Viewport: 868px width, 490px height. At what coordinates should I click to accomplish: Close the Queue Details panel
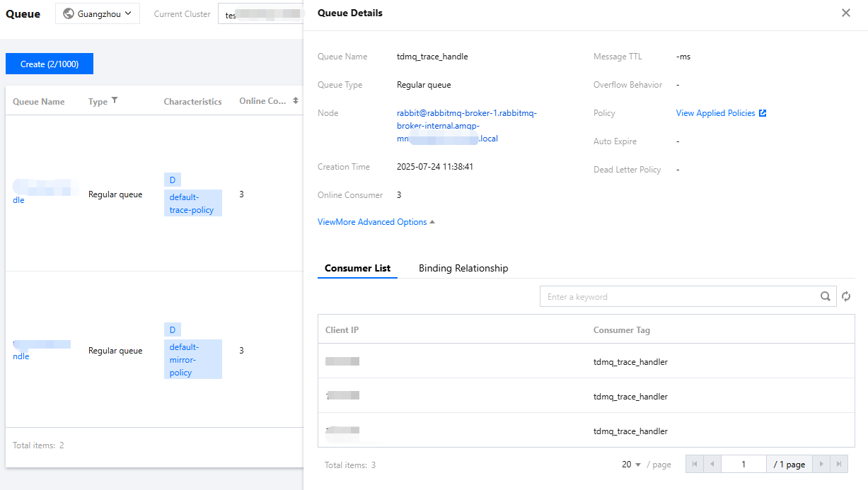[x=846, y=13]
